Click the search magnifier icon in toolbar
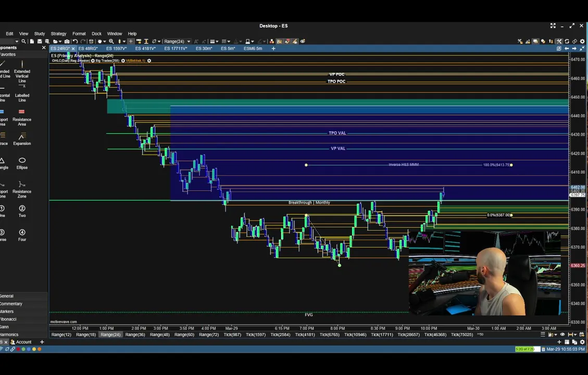Screen dimensions: 588x375 (23, 41)
